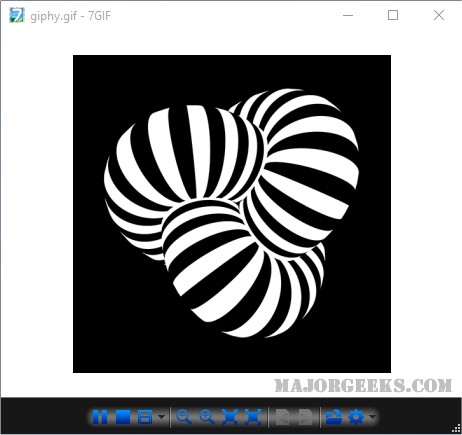Click the film-strip frames icon
Screen dimensions: 462x435
click(145, 417)
